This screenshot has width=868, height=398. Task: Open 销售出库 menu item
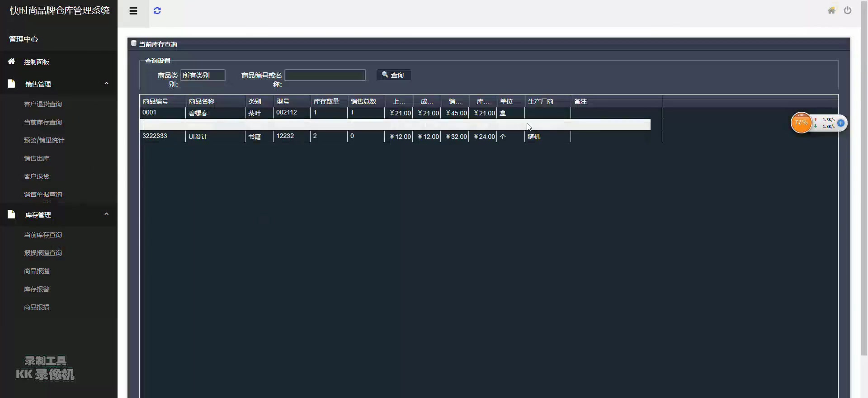tap(37, 158)
